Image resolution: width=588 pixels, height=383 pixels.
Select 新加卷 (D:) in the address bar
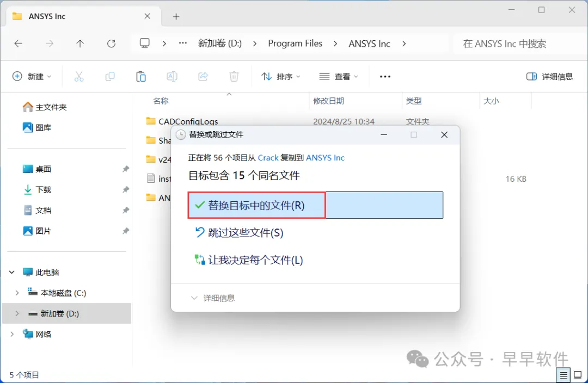[x=220, y=44]
